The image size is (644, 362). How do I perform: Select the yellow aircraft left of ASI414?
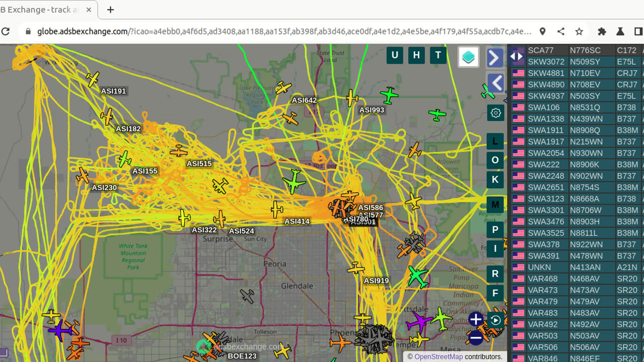[x=276, y=209]
